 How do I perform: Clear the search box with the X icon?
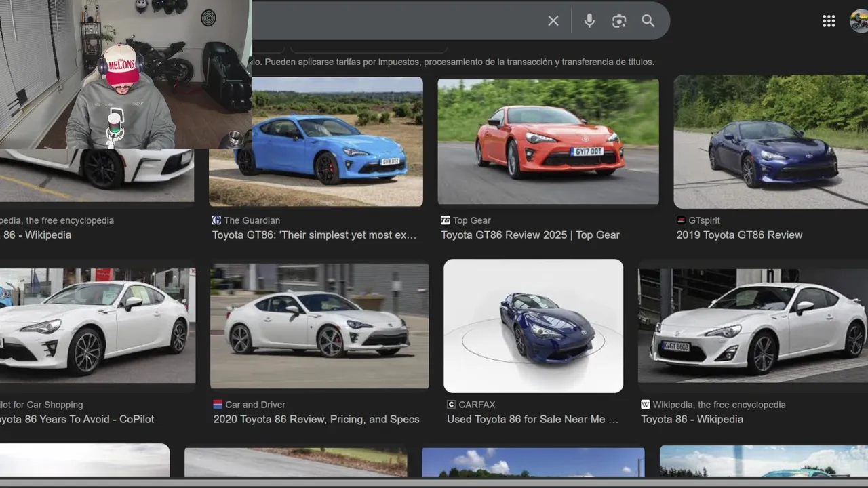[553, 21]
